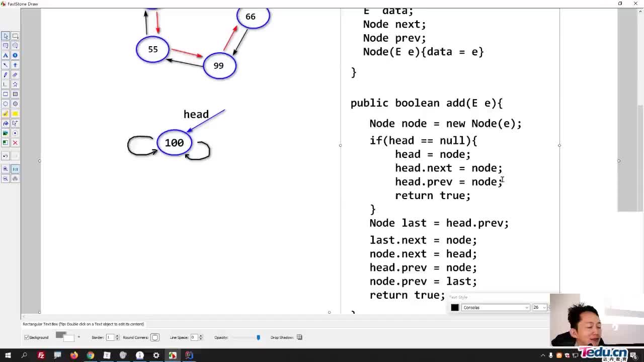The height and width of the screenshot is (362, 644).
Task: Open the Settings gear in taskbar
Action: pyautogui.click(x=156, y=355)
